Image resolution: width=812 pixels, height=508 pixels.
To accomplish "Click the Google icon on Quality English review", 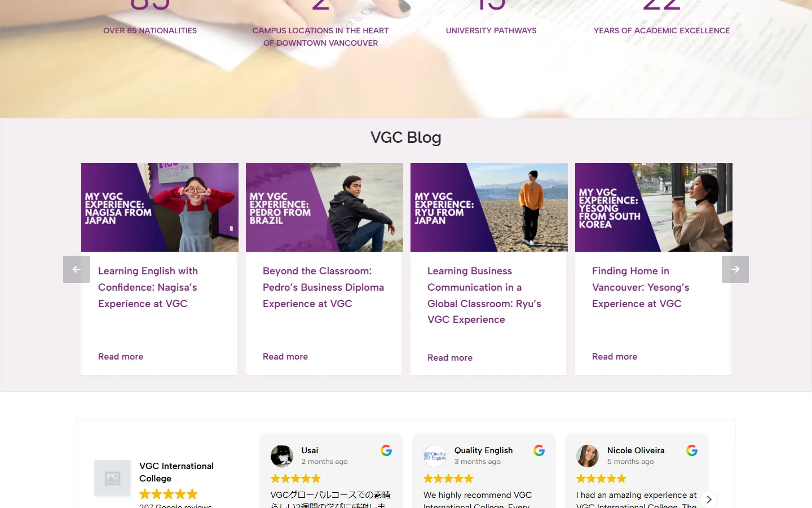I will (x=539, y=450).
